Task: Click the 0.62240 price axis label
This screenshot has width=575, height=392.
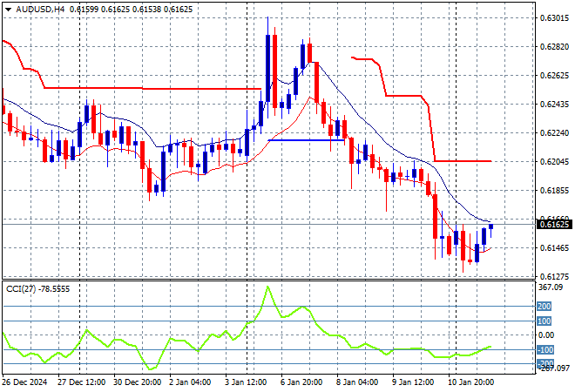Action: click(x=554, y=132)
